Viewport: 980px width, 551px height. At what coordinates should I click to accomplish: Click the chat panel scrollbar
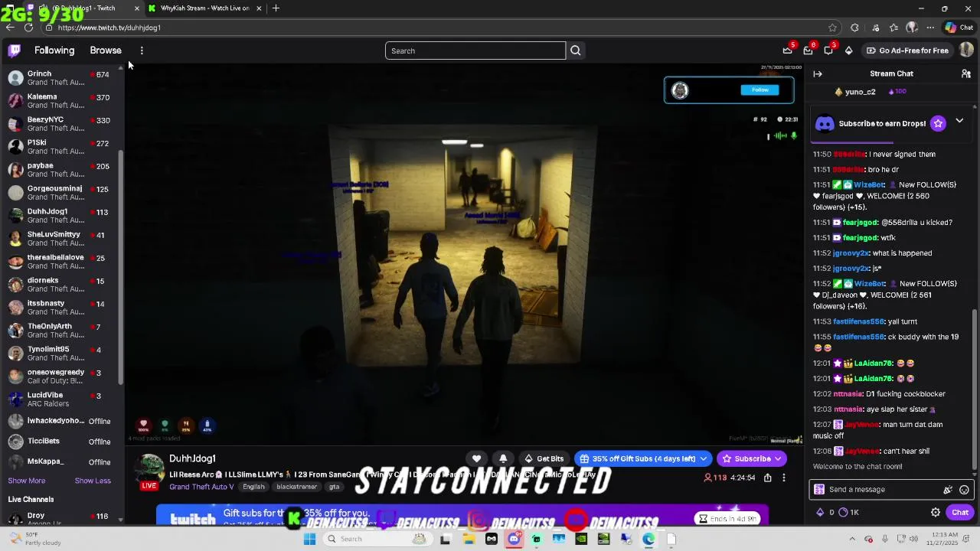pyautogui.click(x=975, y=389)
